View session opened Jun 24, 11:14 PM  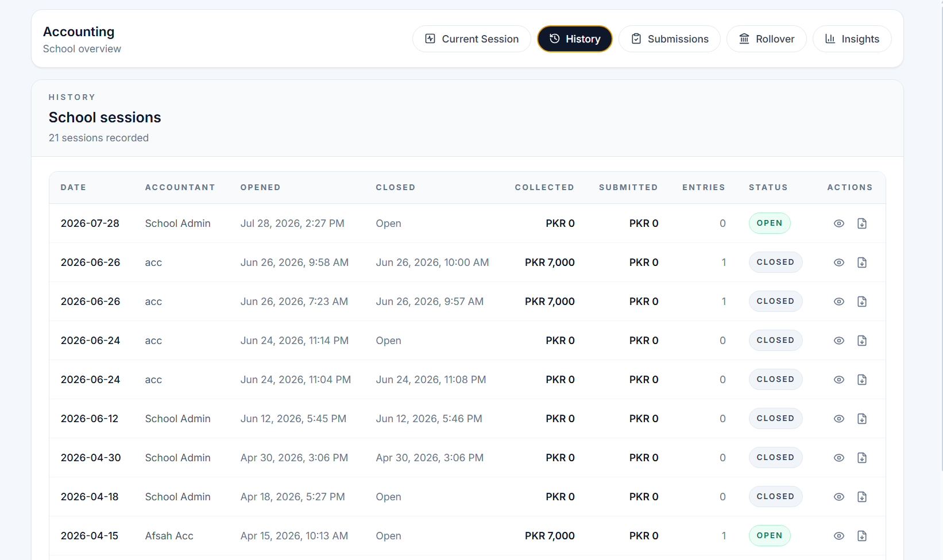(839, 341)
